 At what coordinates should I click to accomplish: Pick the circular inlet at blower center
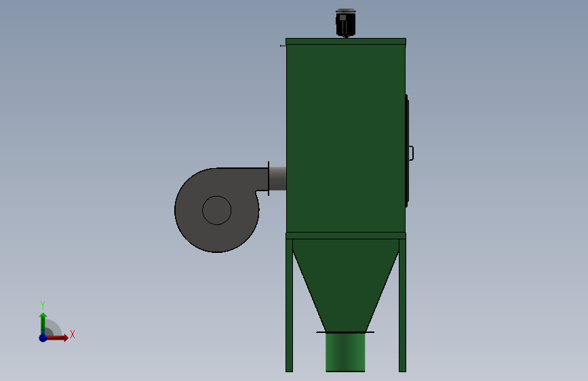tap(217, 210)
